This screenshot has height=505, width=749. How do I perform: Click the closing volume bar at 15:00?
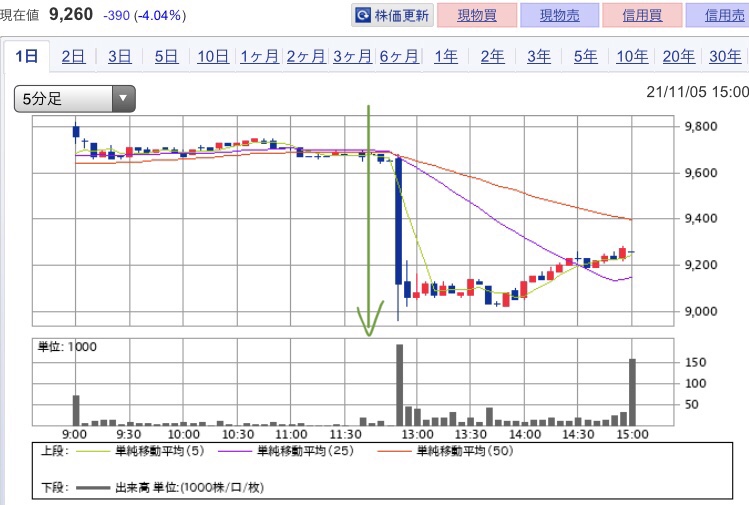click(632, 392)
